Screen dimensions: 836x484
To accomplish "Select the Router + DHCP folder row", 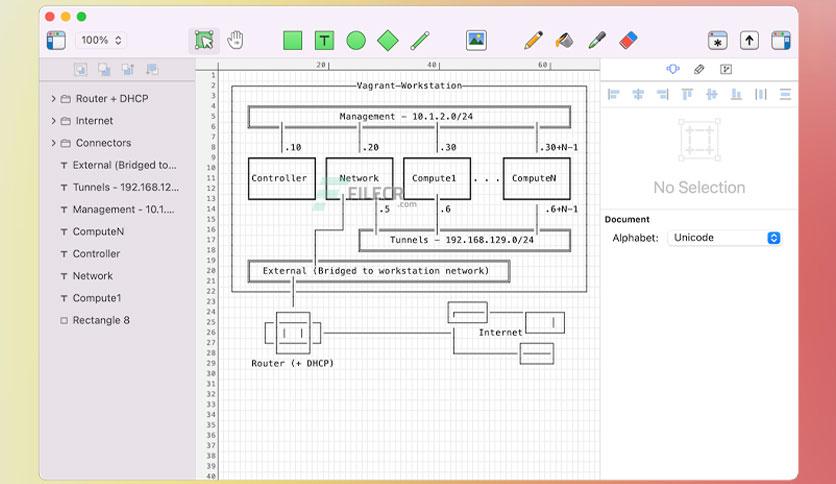I will 117,99.
